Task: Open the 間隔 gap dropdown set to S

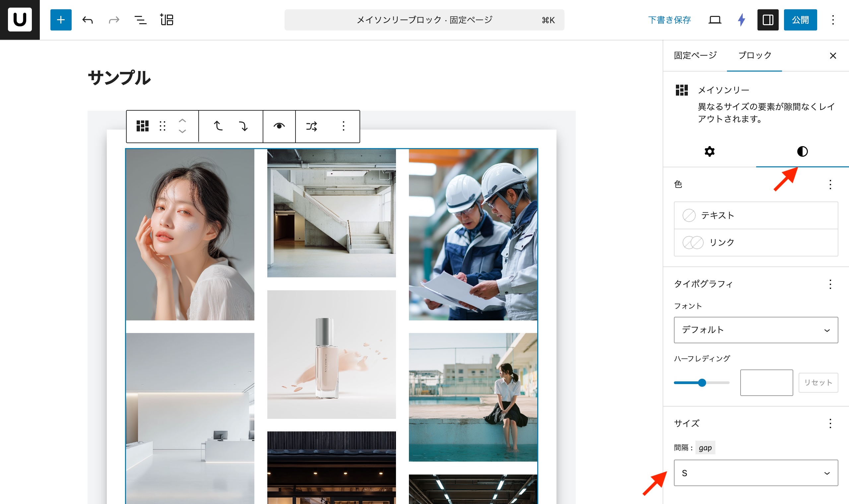Action: (756, 473)
